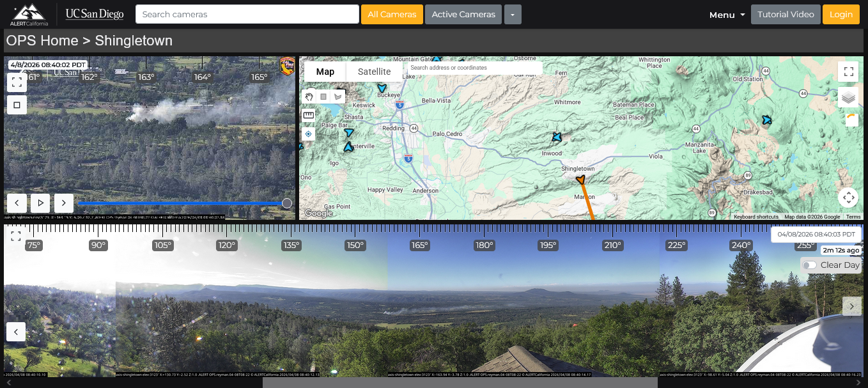Play the camera timelapse
Image resolution: width=868 pixels, height=388 pixels.
click(40, 203)
